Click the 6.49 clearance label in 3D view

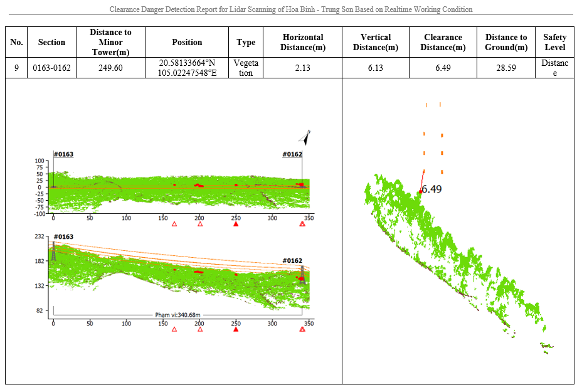(431, 189)
